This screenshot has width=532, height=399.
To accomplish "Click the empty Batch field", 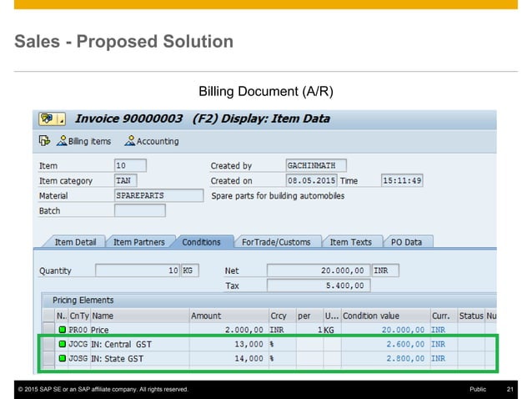I will (140, 210).
